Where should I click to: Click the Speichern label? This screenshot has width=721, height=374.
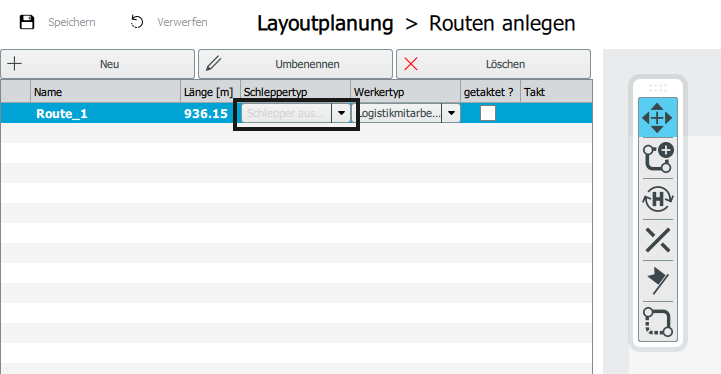click(x=72, y=22)
